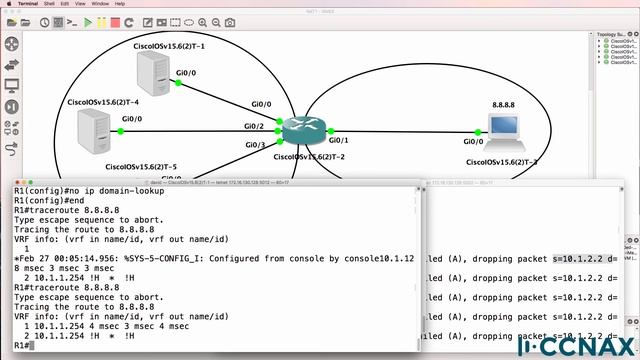
Task: Click the highlighted s=10.1.2.2 text
Action: point(582,259)
